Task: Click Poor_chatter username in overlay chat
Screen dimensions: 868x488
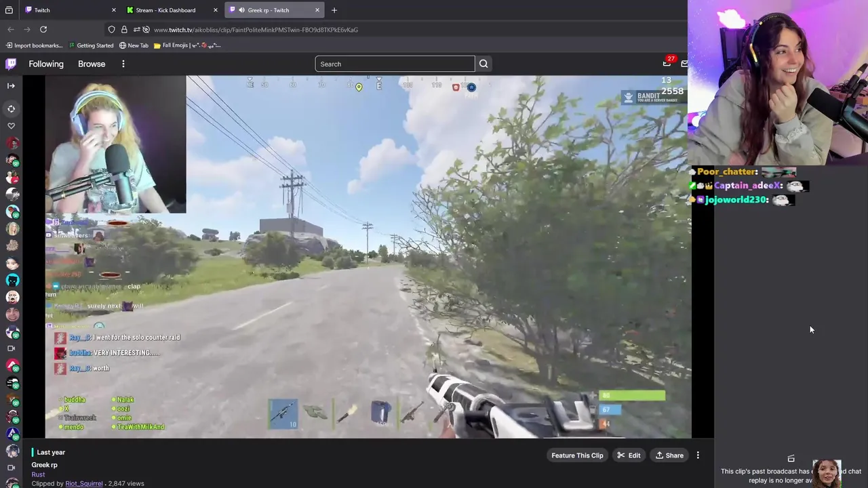Action: tap(727, 172)
